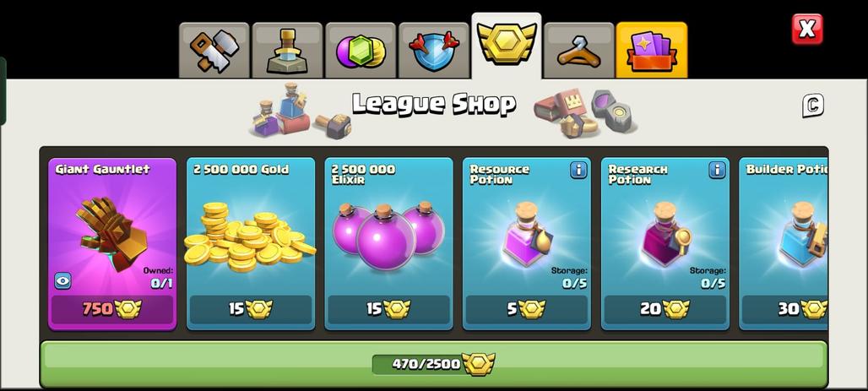
Task: Open the purple cards offers tab
Action: (x=652, y=51)
